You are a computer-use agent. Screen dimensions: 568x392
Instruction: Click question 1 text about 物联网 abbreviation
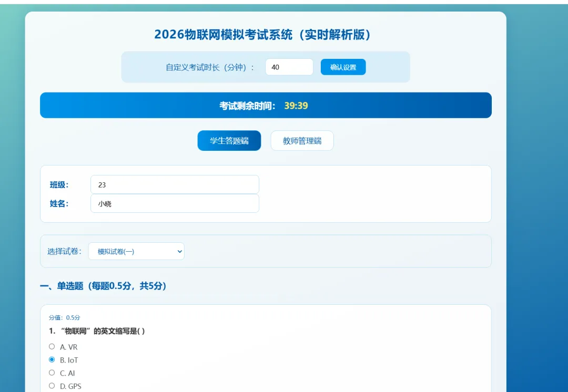click(x=97, y=331)
